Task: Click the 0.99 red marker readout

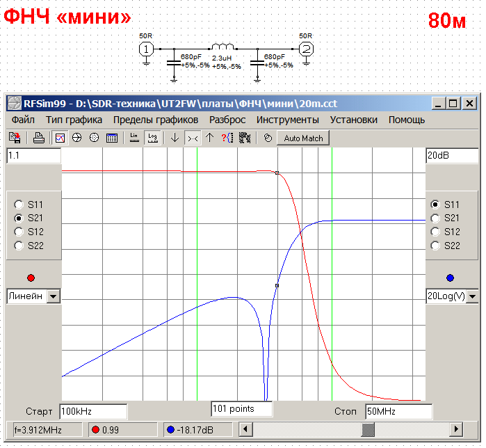Action: [x=123, y=430]
